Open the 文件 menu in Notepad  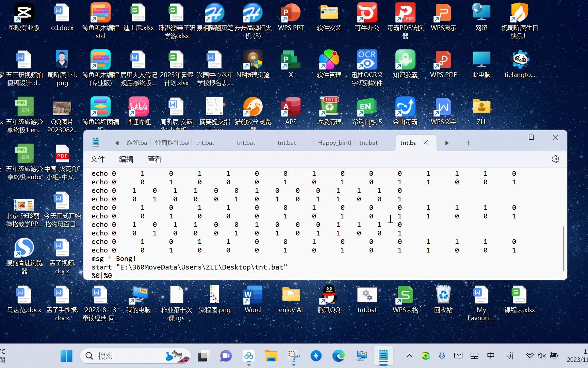tap(98, 159)
